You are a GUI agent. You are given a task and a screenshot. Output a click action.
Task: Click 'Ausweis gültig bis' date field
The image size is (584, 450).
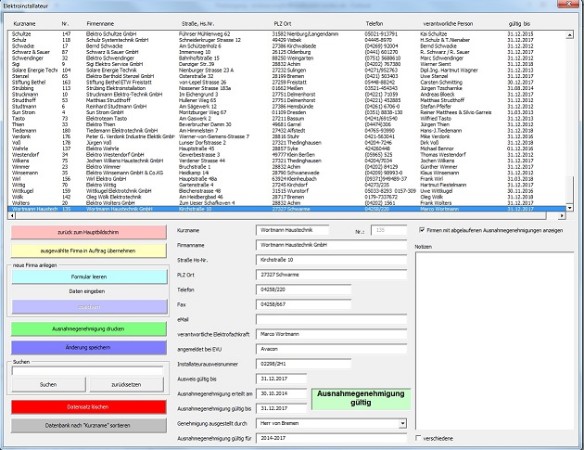pyautogui.click(x=282, y=379)
